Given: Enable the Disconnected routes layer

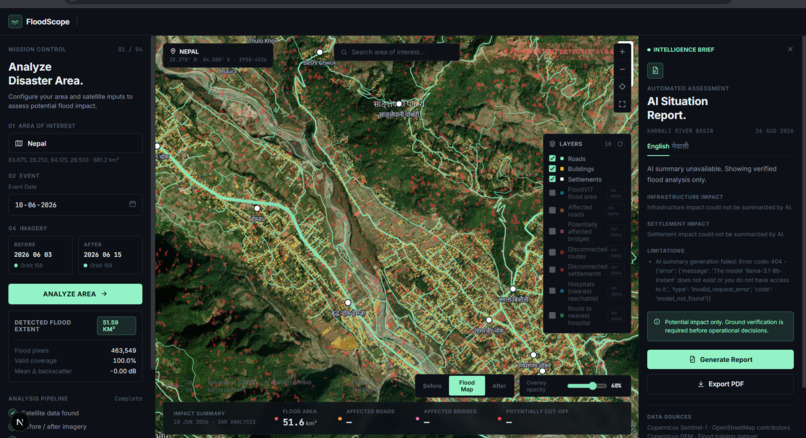Looking at the screenshot, I should pos(552,252).
